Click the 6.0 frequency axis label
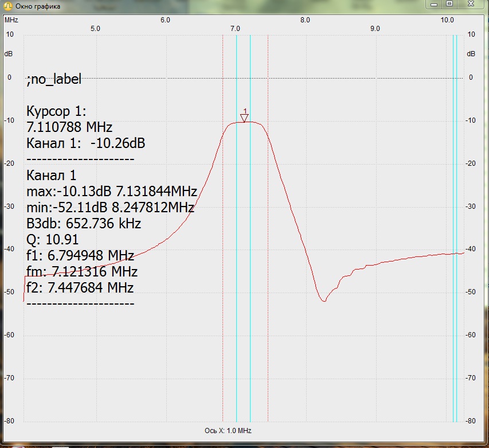The height and width of the screenshot is (448, 489). (x=165, y=20)
